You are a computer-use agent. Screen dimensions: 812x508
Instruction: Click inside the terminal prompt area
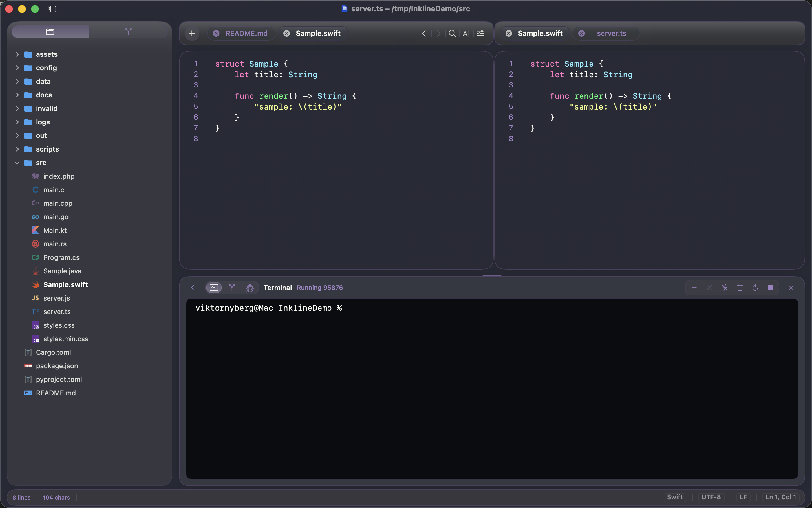(x=492, y=389)
